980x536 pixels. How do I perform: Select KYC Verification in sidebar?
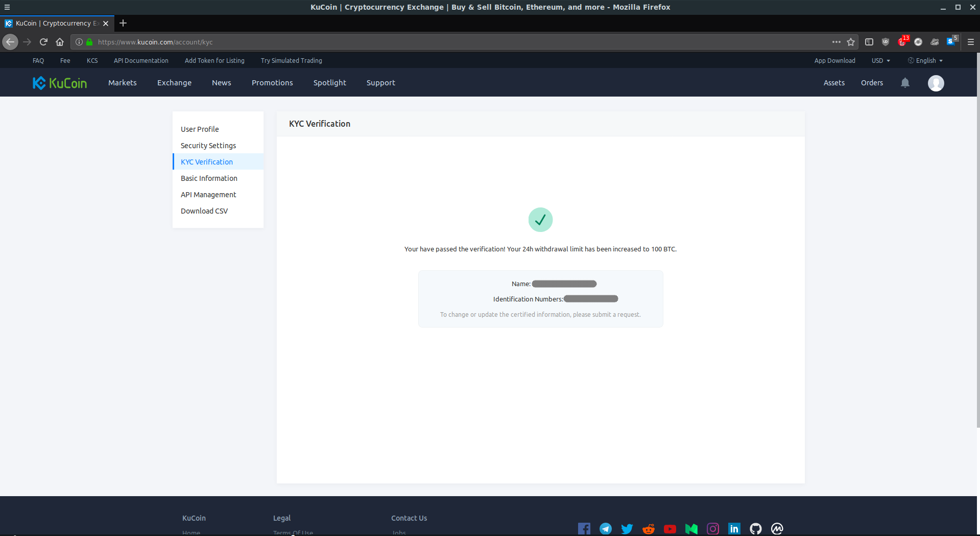tap(218, 162)
